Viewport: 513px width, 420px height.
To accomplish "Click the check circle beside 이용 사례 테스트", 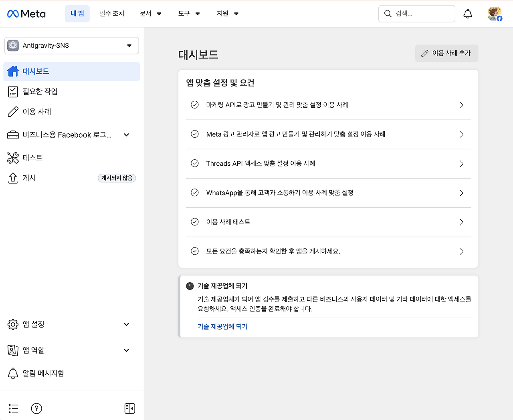I will pyautogui.click(x=195, y=222).
